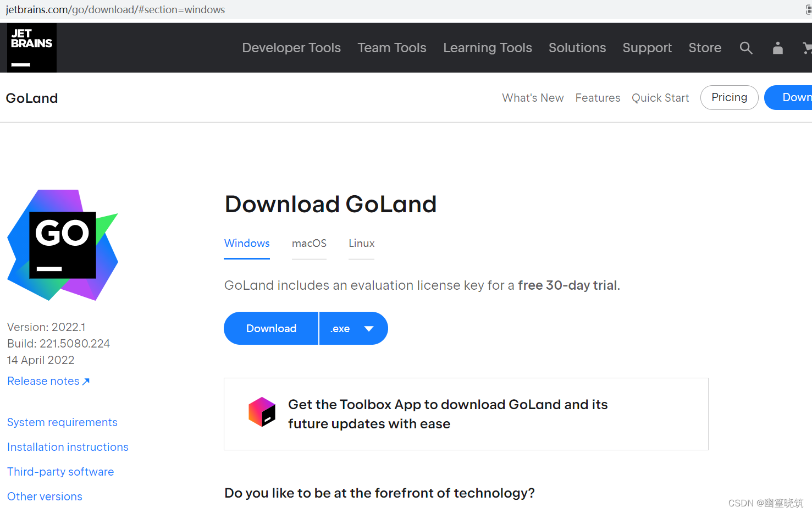Open Third-party software link
This screenshot has height=513, width=812.
click(x=60, y=472)
